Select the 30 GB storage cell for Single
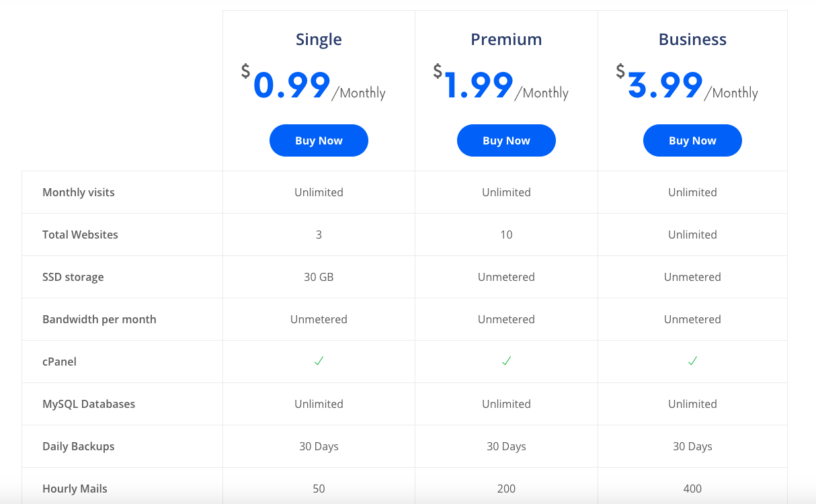Screen dimensions: 816x504 click(x=319, y=276)
